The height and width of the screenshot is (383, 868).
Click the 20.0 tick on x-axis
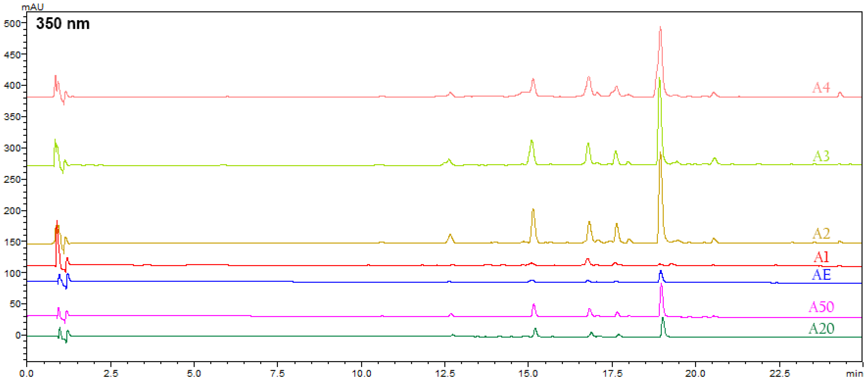(x=695, y=374)
